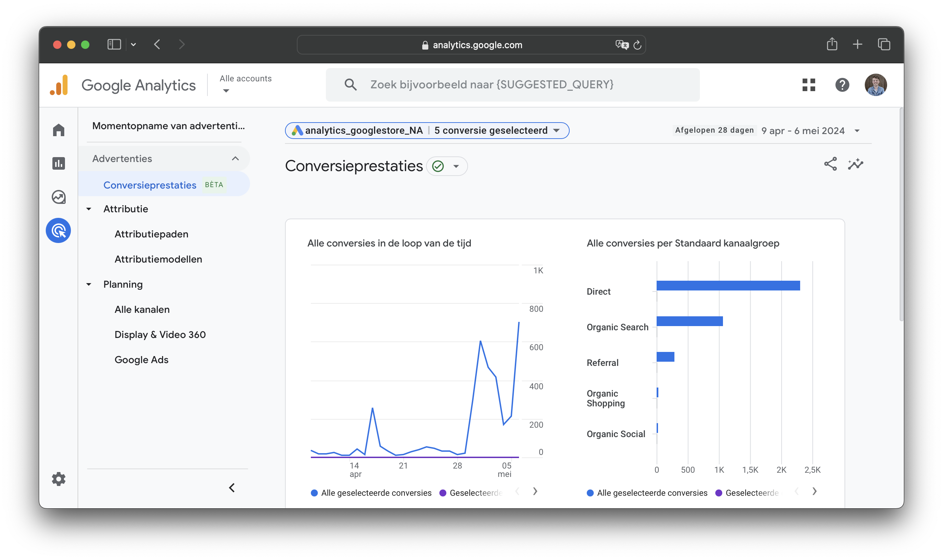Open Alle kanalen report
This screenshot has width=943, height=560.
point(142,309)
